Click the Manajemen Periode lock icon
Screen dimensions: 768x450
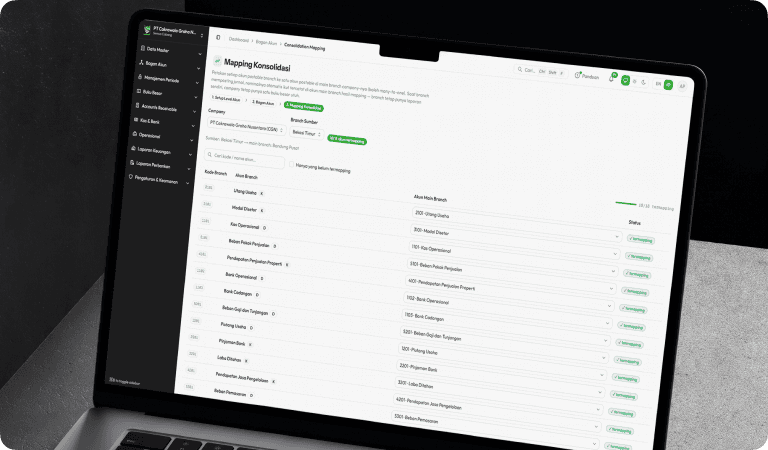pyautogui.click(x=140, y=77)
